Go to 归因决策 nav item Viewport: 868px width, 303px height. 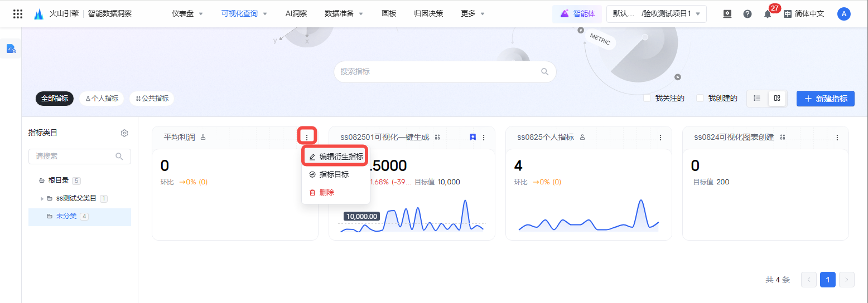coord(428,13)
